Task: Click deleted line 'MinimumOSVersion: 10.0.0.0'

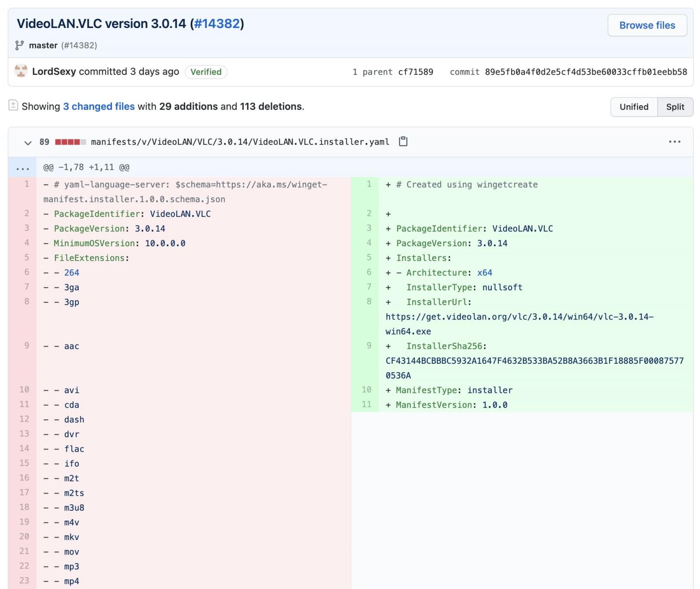Action: point(119,243)
